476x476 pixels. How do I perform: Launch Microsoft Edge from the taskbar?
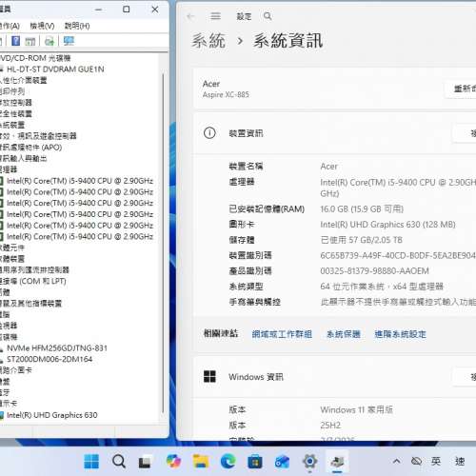point(228,461)
